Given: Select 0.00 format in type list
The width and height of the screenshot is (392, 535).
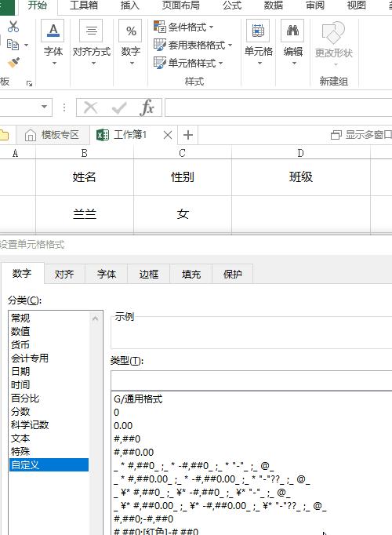Looking at the screenshot, I should click(x=123, y=425).
